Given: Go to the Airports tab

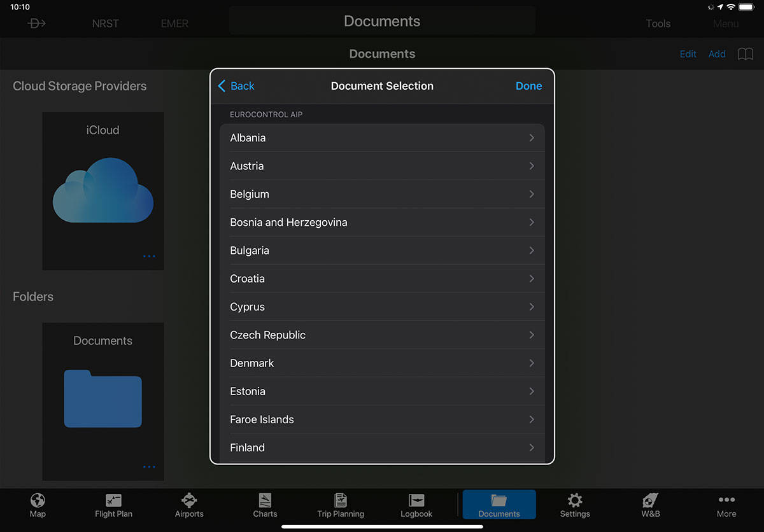Looking at the screenshot, I should [189, 505].
